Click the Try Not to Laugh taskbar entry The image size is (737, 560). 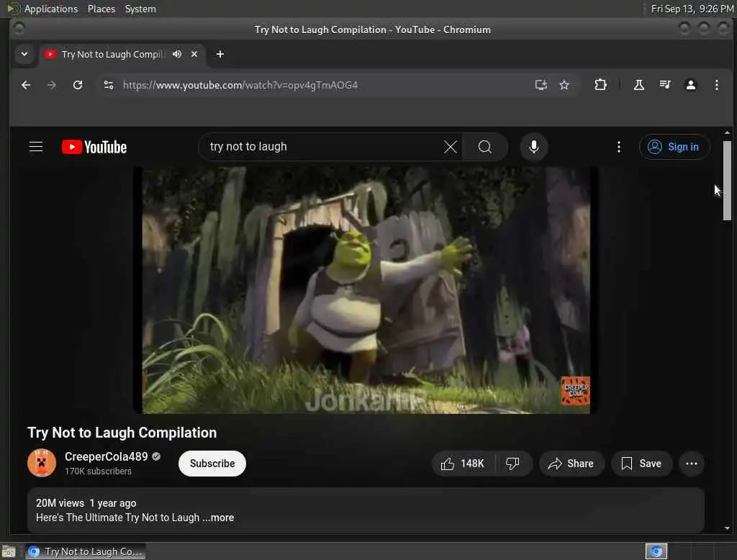[x=86, y=551]
